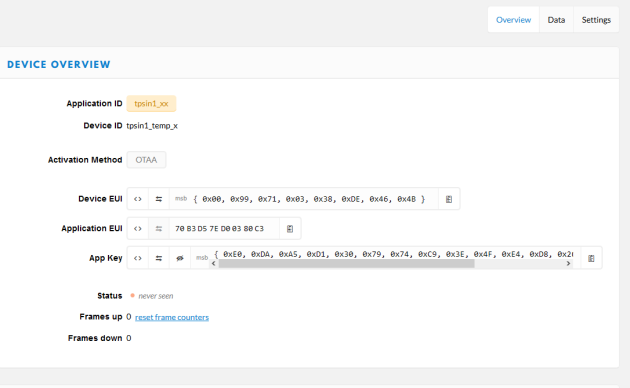Viewport: 630px width, 388px height.
Task: Copy Application EUI to clipboard
Action: coord(290,229)
